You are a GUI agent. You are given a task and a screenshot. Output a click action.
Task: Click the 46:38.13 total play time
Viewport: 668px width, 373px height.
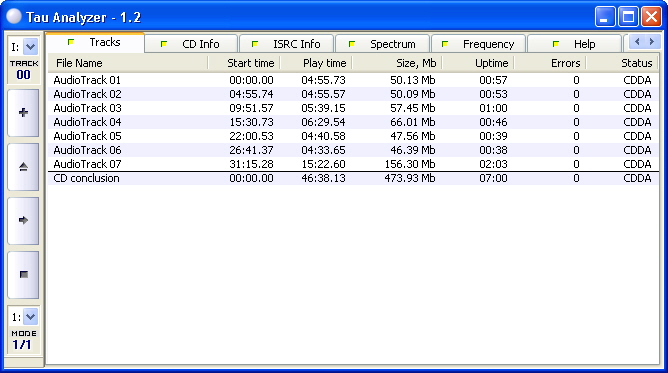click(x=323, y=178)
